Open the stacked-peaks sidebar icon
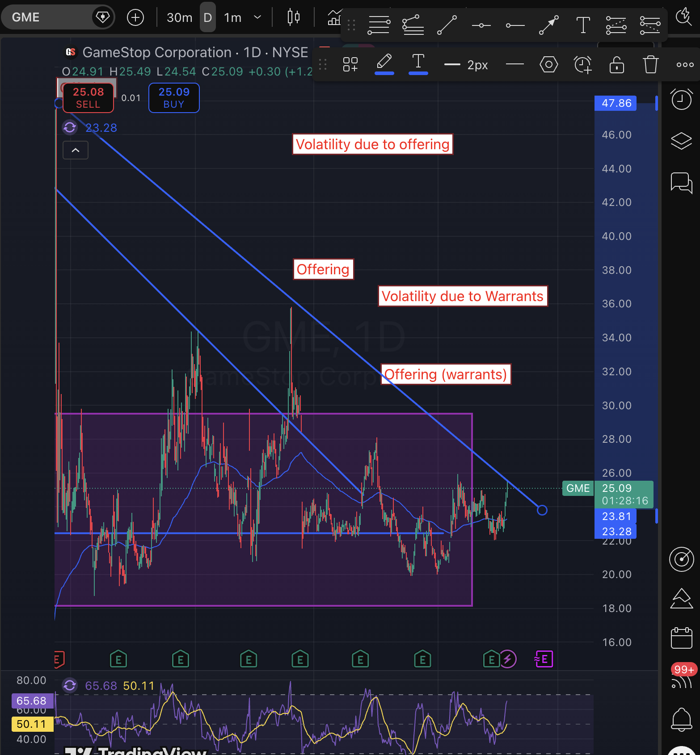Viewport: 700px width, 755px height. [x=682, y=599]
